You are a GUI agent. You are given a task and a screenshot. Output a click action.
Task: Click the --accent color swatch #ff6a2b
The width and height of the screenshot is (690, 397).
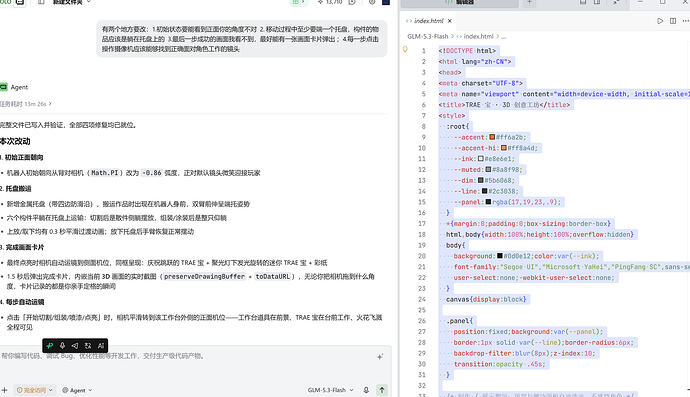pyautogui.click(x=492, y=137)
